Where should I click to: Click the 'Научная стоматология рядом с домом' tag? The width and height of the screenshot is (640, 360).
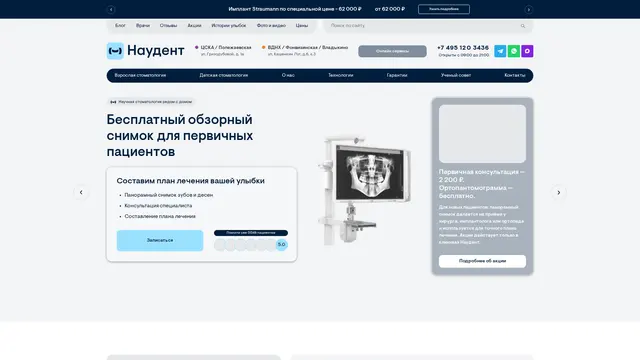pos(151,102)
